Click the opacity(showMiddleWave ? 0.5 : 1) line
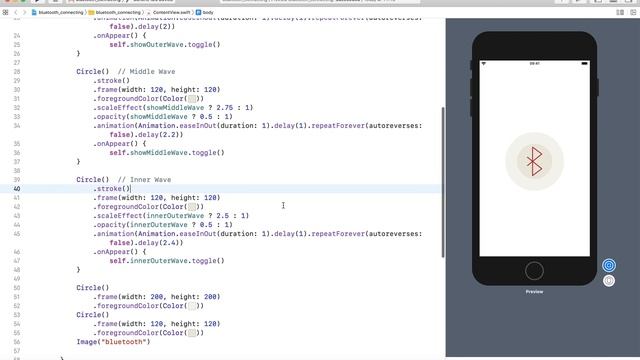The image size is (640, 360). 162,117
